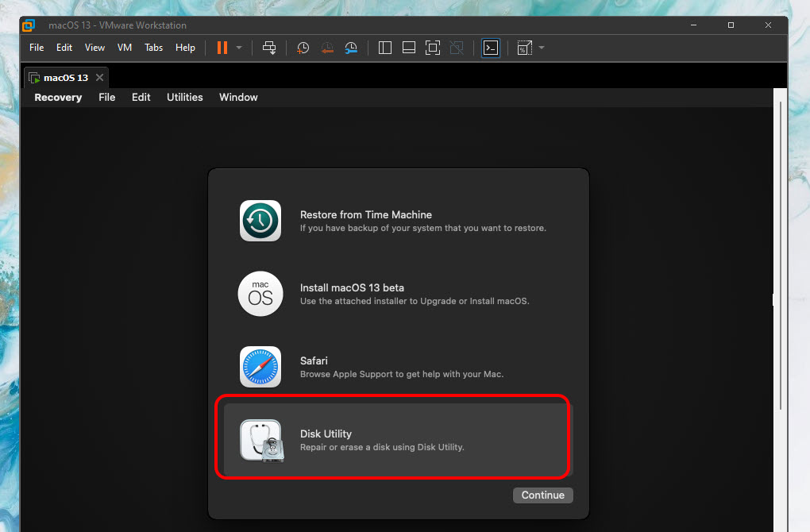Open VMware's File menu

pos(37,48)
